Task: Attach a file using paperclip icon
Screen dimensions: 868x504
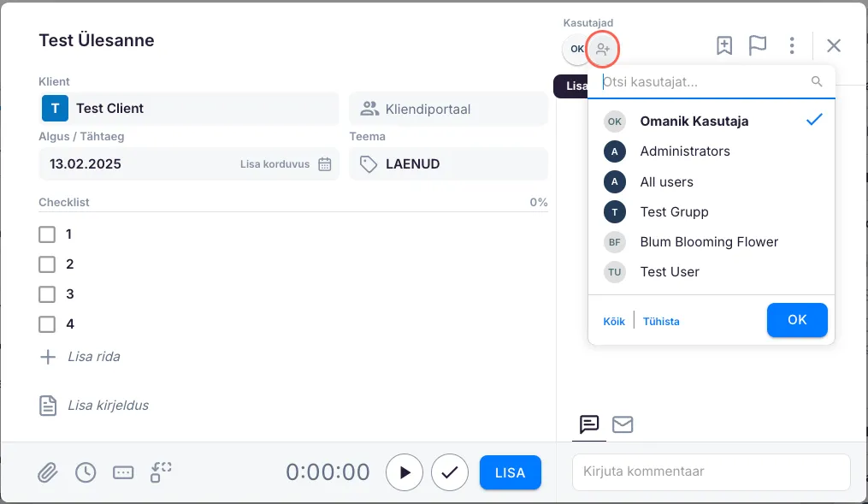Action: [x=47, y=472]
